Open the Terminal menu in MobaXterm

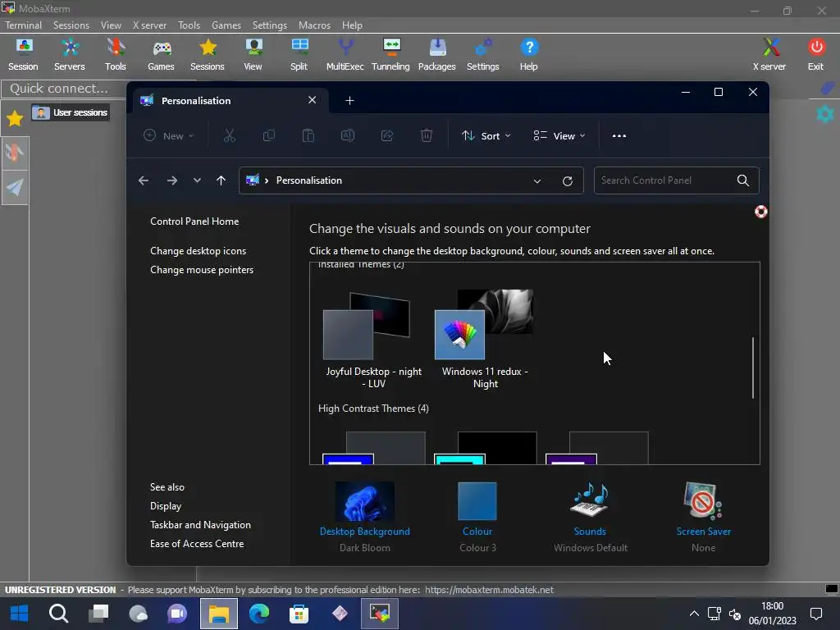[24, 25]
